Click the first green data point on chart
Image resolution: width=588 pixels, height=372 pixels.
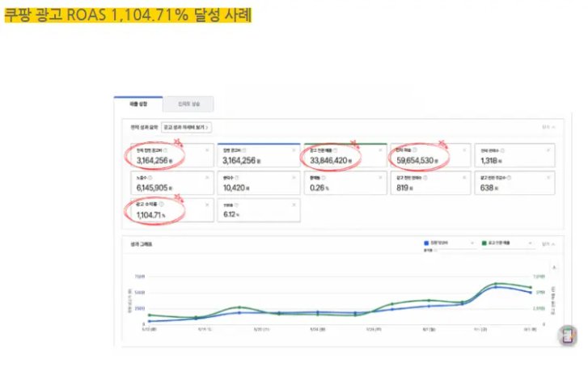[x=150, y=315]
